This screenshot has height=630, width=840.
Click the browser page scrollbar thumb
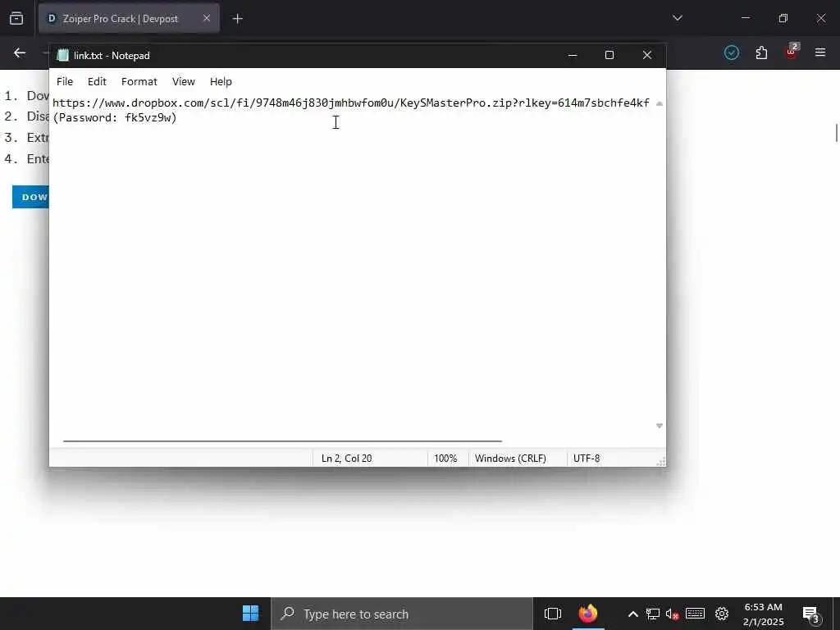(x=836, y=132)
